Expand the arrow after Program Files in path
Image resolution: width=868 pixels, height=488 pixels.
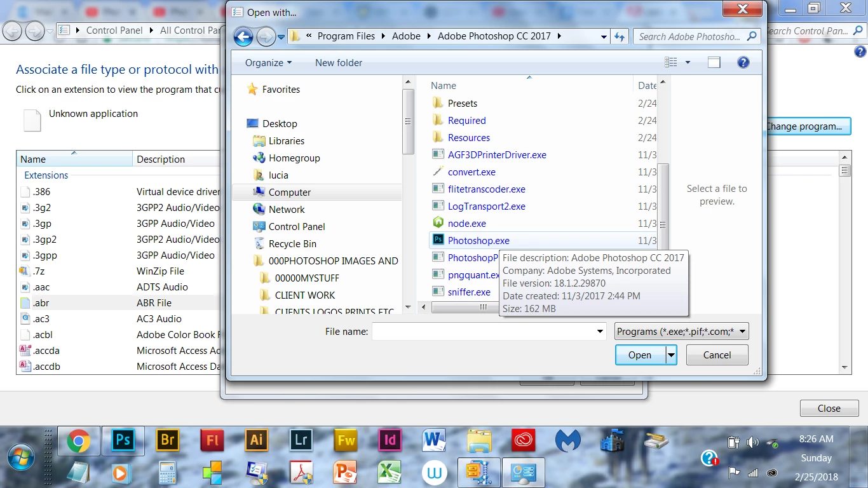coord(384,36)
